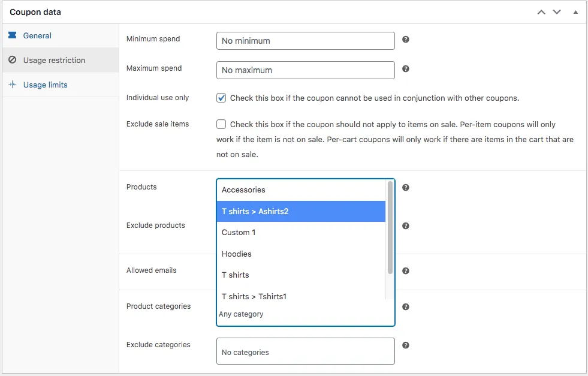Choose "T shirts > Ashirts2" category option
The width and height of the screenshot is (588, 376).
pos(300,211)
